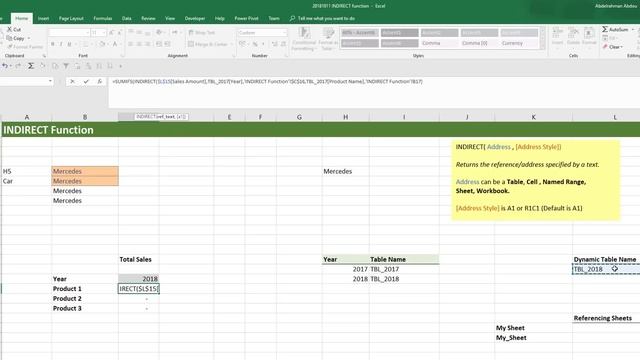The width and height of the screenshot is (640, 360).
Task: Activate Format Painter
Action: pos(25,47)
